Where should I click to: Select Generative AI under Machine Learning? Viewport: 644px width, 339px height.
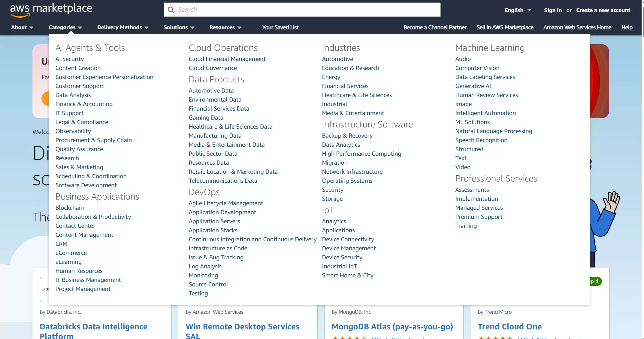pos(473,86)
